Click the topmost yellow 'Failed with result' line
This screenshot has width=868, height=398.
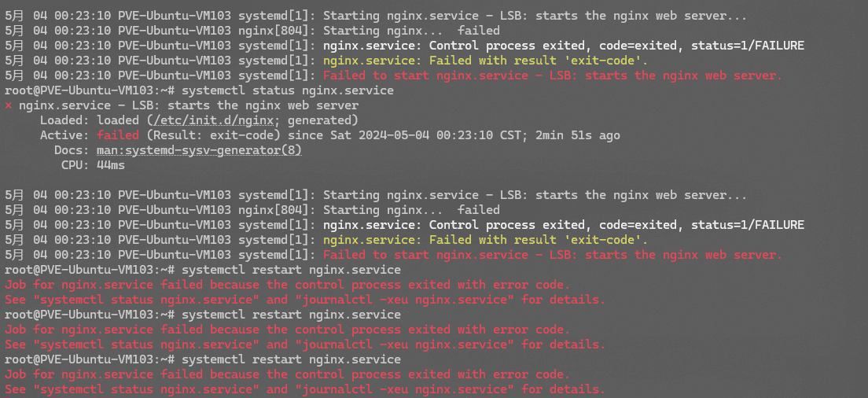[485, 61]
